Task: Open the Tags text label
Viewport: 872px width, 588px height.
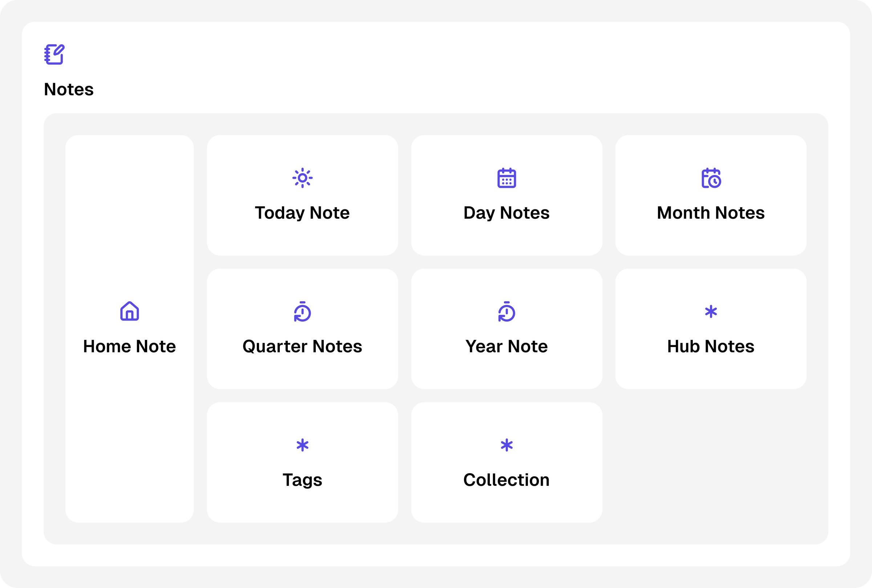Action: pos(302,480)
